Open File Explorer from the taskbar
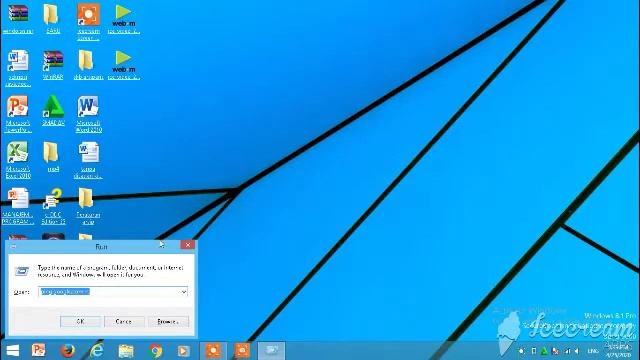Viewport: 640px width, 360px height. point(126,351)
